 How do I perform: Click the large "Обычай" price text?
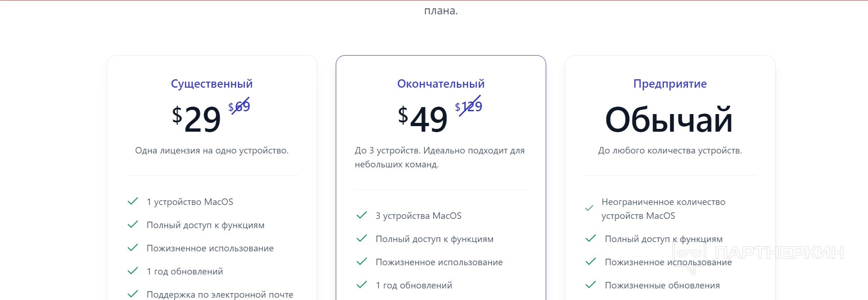[x=669, y=120]
